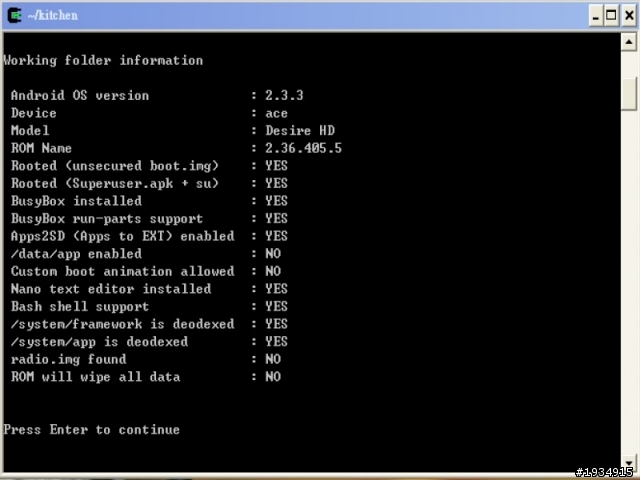This screenshot has height=480, width=640.
Task: Click NO value for radio.img found
Action: pyautogui.click(x=273, y=359)
